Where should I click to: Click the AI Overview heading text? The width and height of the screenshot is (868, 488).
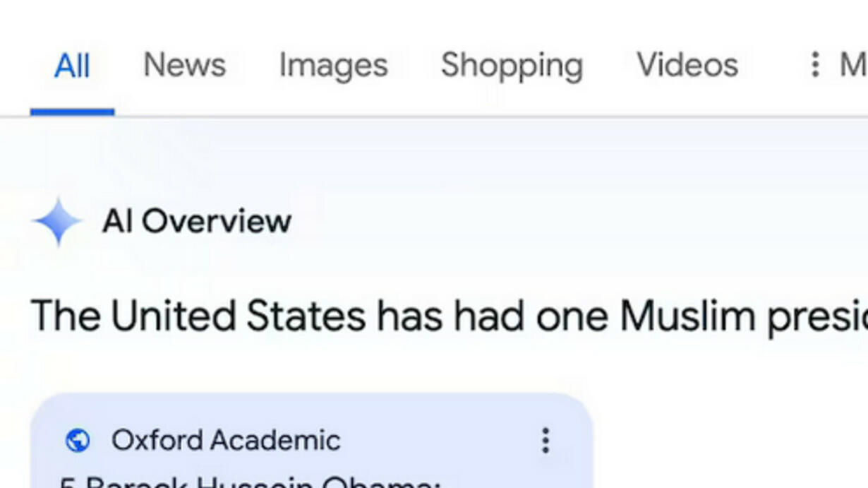point(197,222)
